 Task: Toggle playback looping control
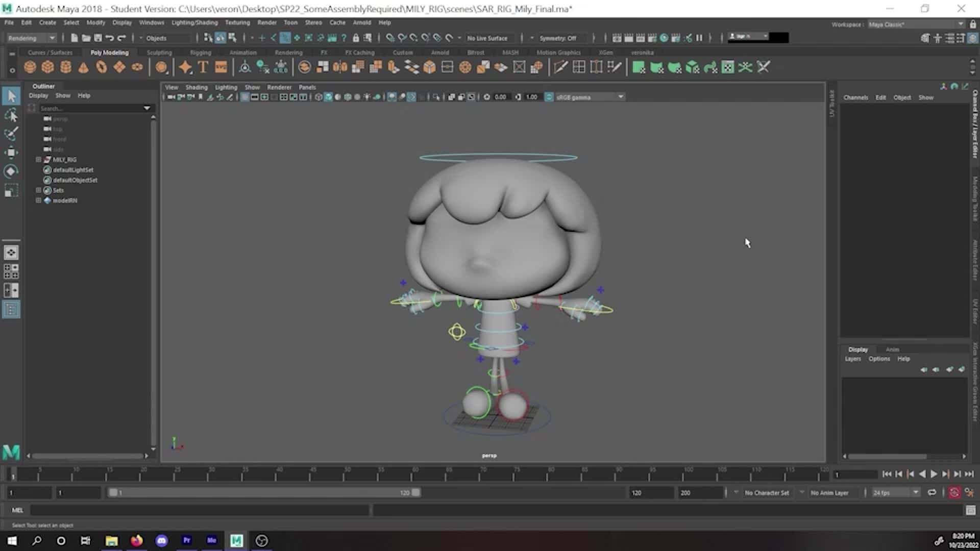pos(932,493)
